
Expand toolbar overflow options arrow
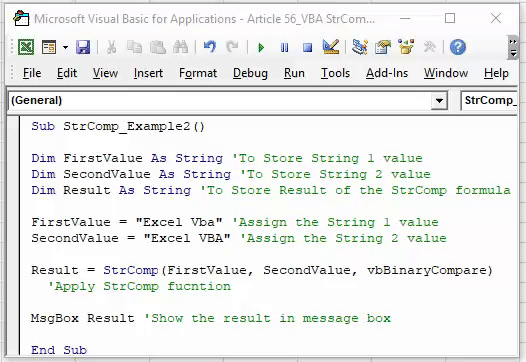tap(513, 47)
